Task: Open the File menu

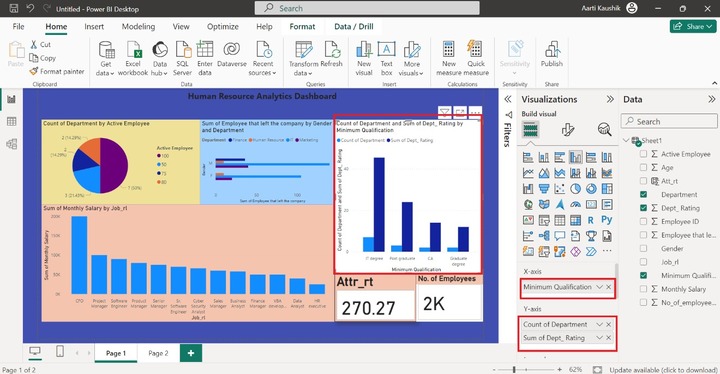Action: pos(18,27)
